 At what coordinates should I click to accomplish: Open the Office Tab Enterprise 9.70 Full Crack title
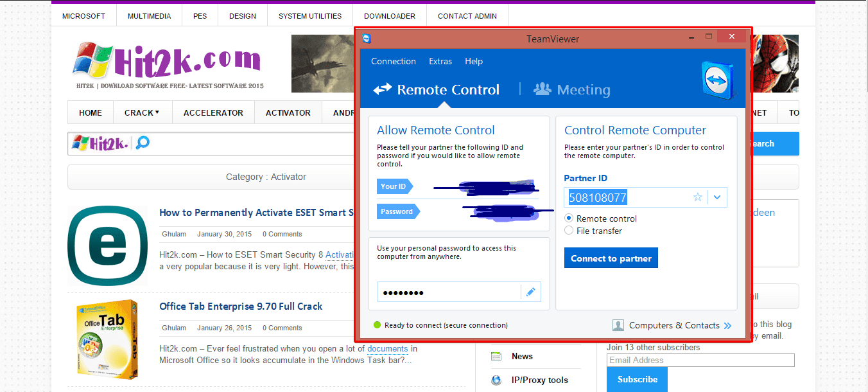[241, 307]
